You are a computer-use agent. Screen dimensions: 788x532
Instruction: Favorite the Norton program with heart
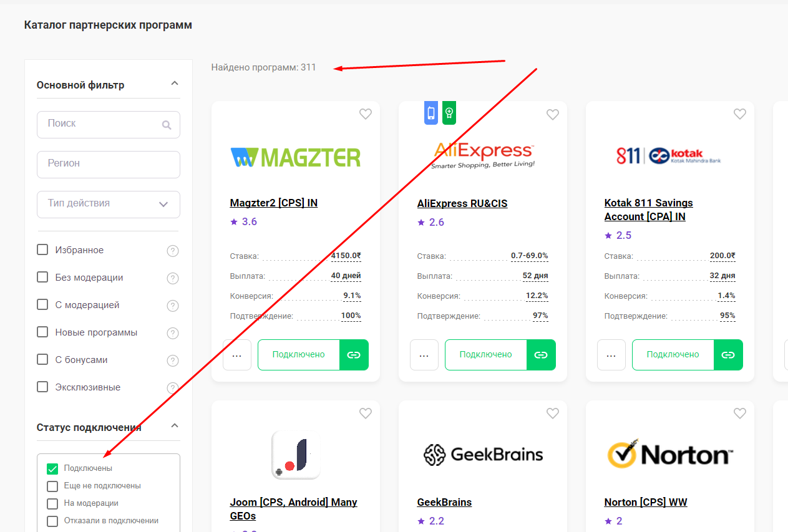740,413
